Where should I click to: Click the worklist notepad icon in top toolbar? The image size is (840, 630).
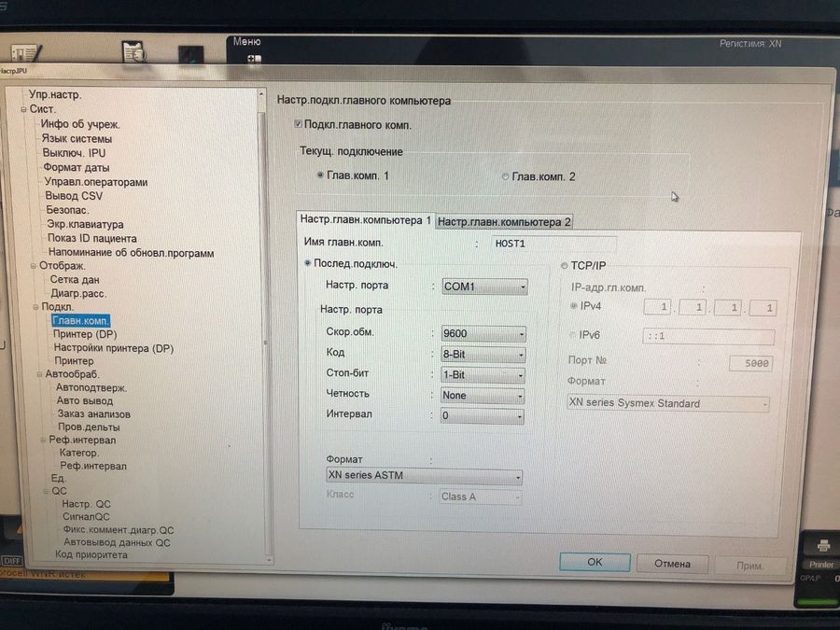(x=28, y=54)
